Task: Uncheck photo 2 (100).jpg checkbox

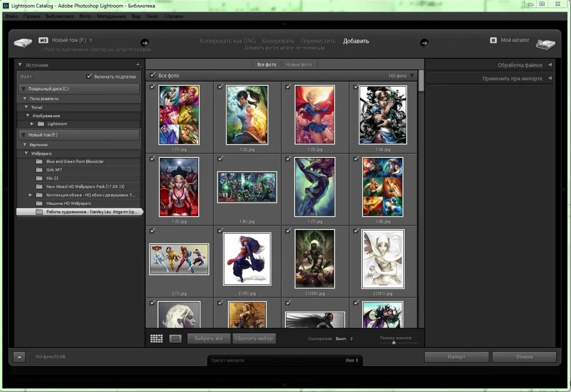Action: pos(288,231)
